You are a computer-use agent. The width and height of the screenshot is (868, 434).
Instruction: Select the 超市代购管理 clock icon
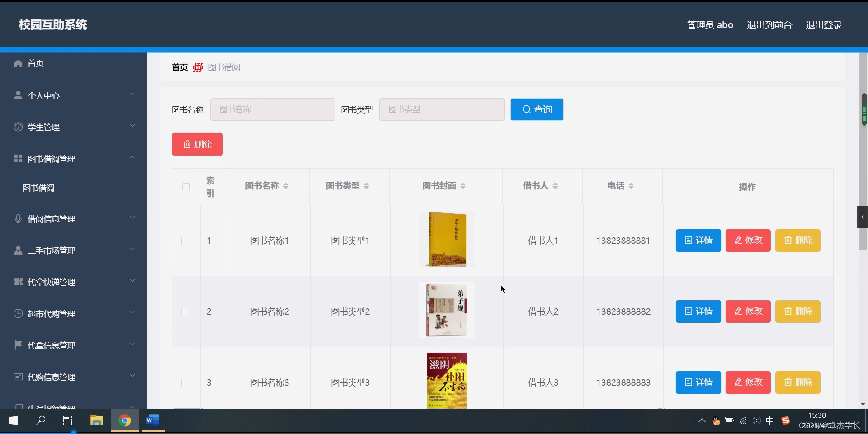pyautogui.click(x=18, y=314)
